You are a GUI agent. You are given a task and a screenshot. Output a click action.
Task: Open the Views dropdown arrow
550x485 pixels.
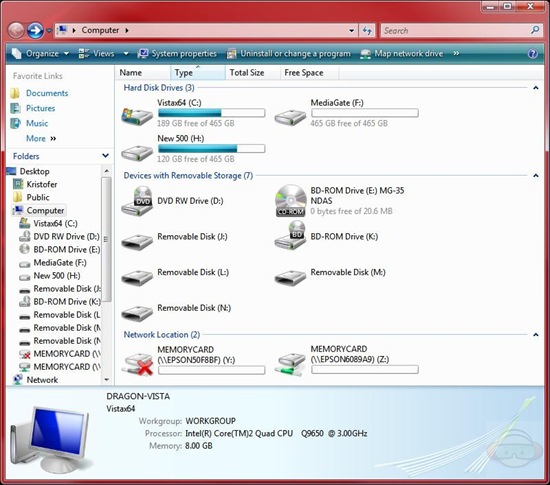[x=126, y=54]
